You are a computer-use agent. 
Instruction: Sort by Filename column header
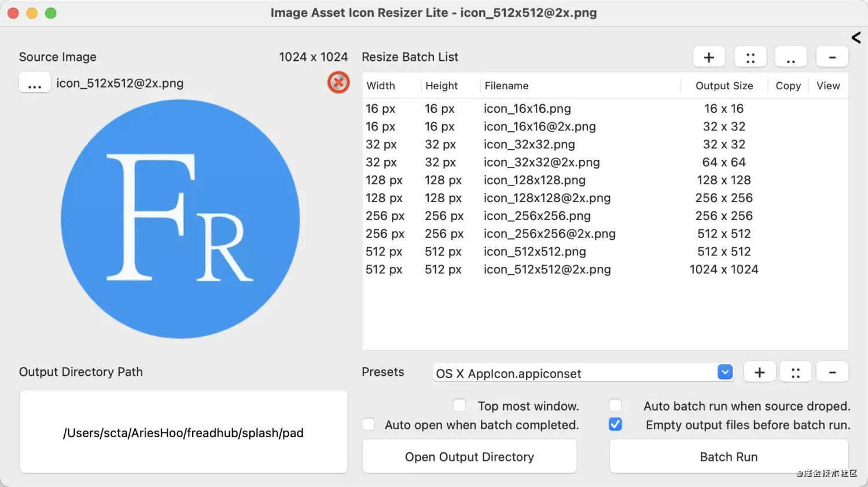[x=506, y=86]
